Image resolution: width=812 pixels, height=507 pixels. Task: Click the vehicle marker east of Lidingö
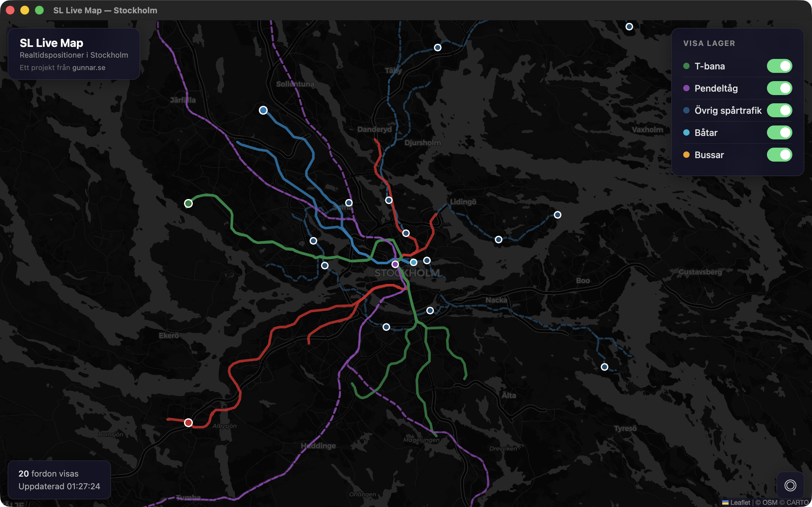[558, 215]
